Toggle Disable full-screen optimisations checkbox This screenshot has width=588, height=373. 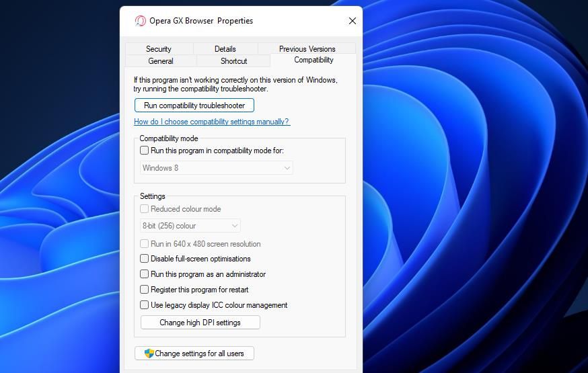pyautogui.click(x=145, y=258)
